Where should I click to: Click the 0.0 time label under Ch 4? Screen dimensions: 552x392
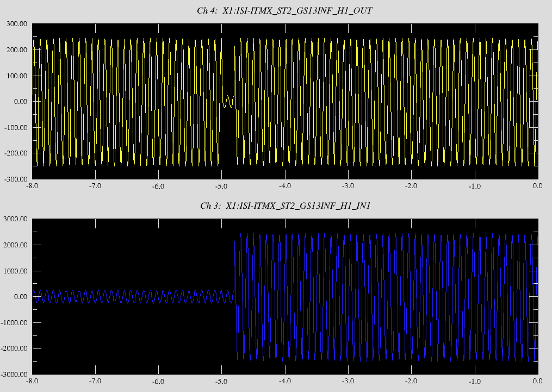coord(537,186)
